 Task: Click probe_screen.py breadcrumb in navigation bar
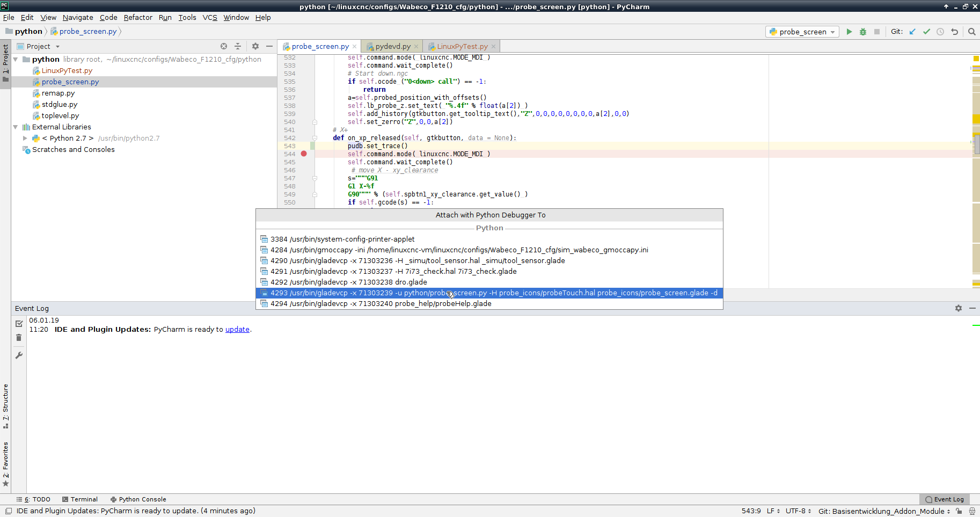click(x=87, y=32)
